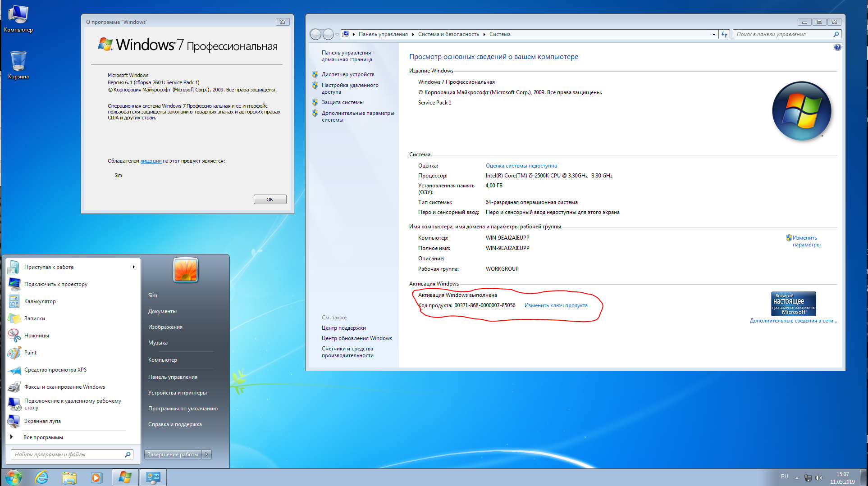Image resolution: width=868 pixels, height=486 pixels.
Task: Launch Paint from Start menu
Action: pyautogui.click(x=72, y=353)
